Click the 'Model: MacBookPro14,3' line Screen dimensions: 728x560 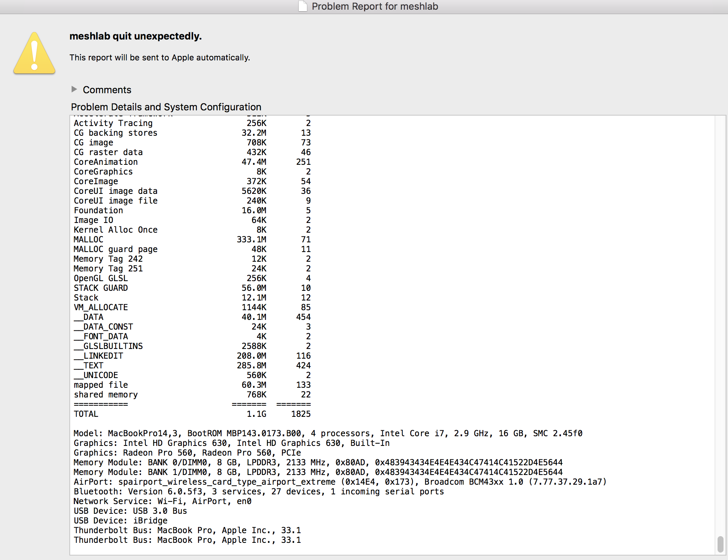pyautogui.click(x=328, y=433)
